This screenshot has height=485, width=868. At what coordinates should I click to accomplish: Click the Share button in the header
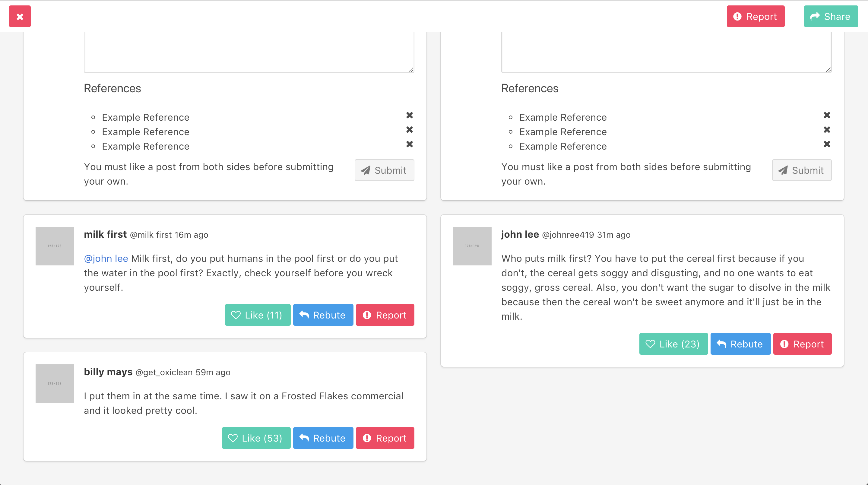tap(831, 17)
